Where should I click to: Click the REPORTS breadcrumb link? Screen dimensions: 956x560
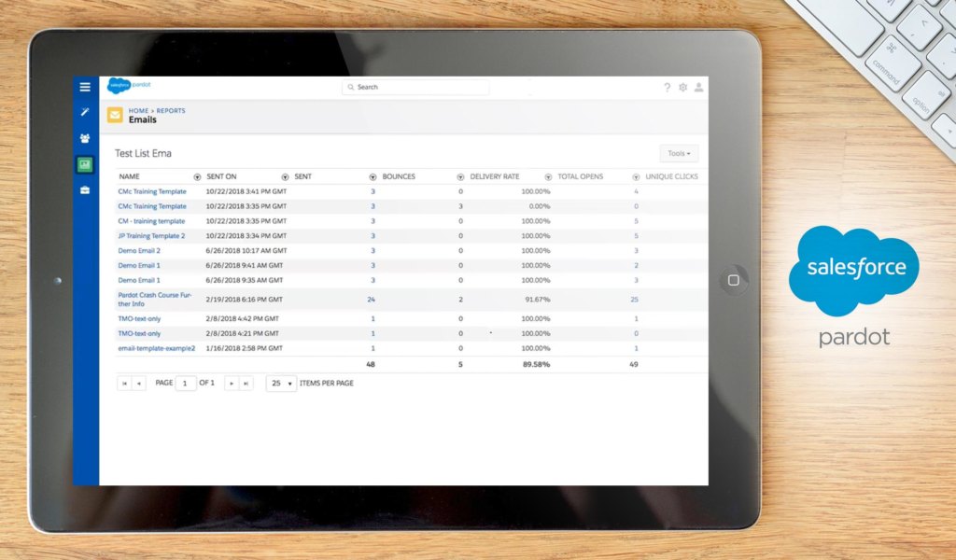(x=171, y=110)
